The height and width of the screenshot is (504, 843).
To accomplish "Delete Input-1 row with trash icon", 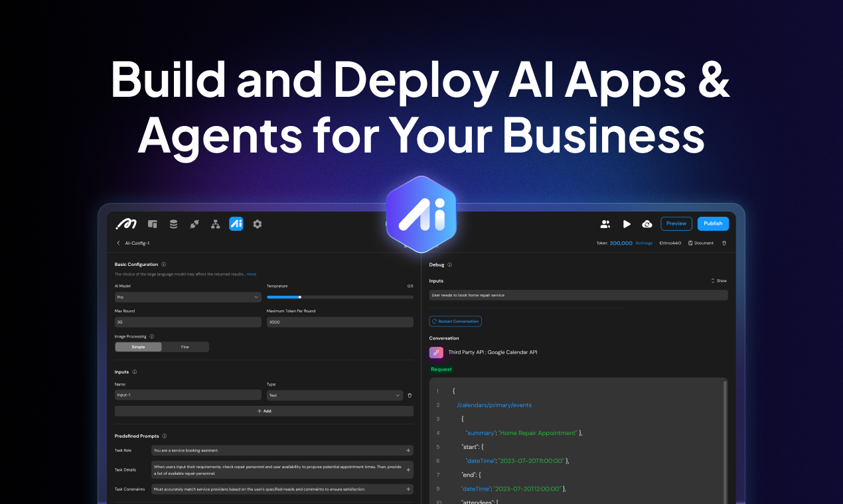I will coord(410,395).
